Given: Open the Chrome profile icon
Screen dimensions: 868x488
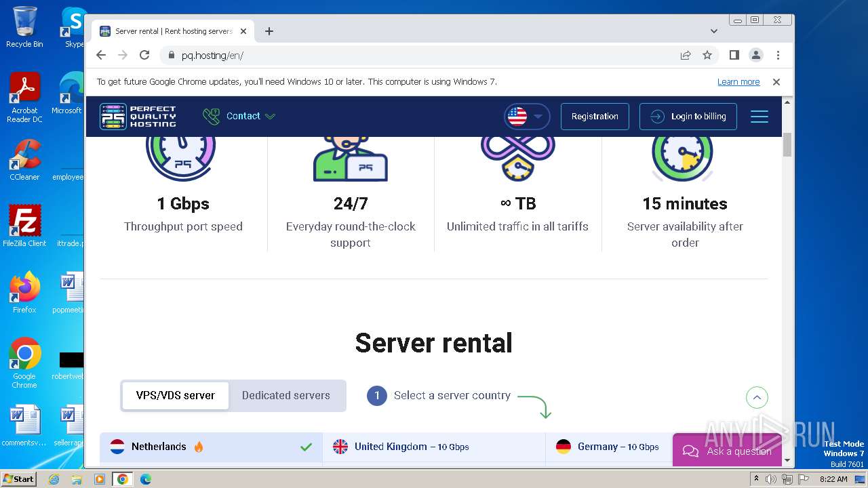Looking at the screenshot, I should click(756, 55).
